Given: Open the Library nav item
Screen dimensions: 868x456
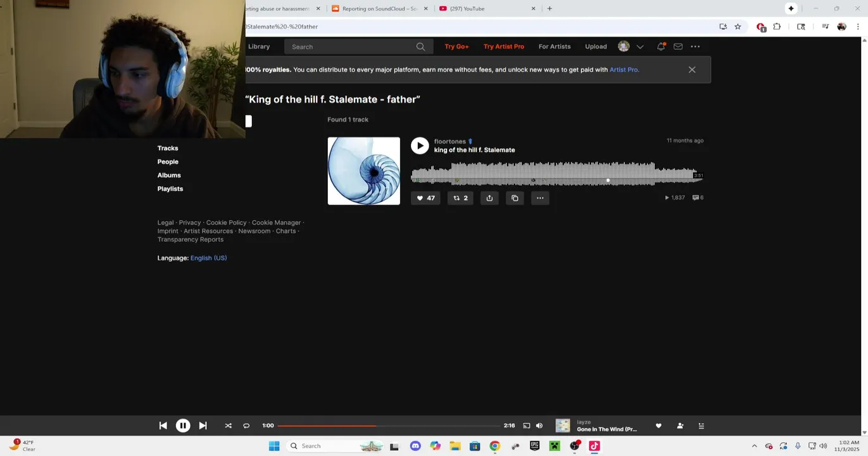Looking at the screenshot, I should coord(259,46).
